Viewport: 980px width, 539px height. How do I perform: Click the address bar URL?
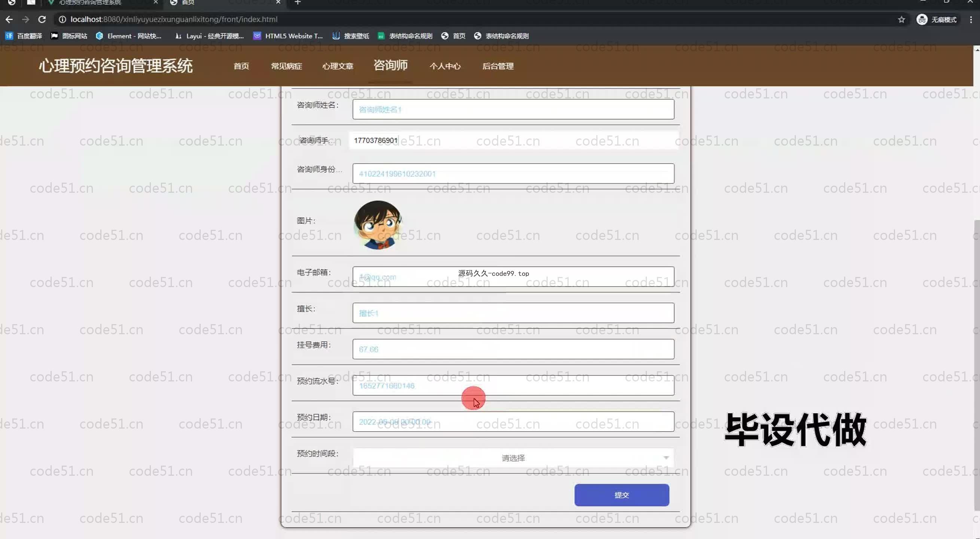click(174, 19)
